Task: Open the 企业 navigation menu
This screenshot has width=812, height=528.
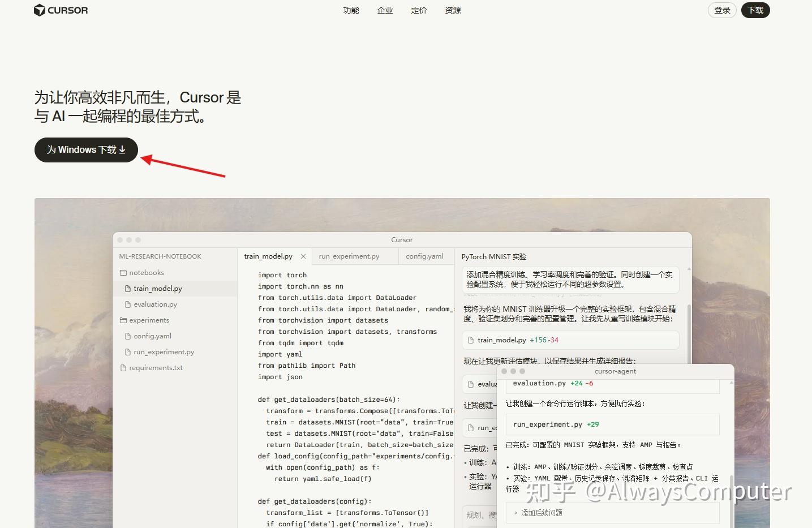Action: coord(385,10)
